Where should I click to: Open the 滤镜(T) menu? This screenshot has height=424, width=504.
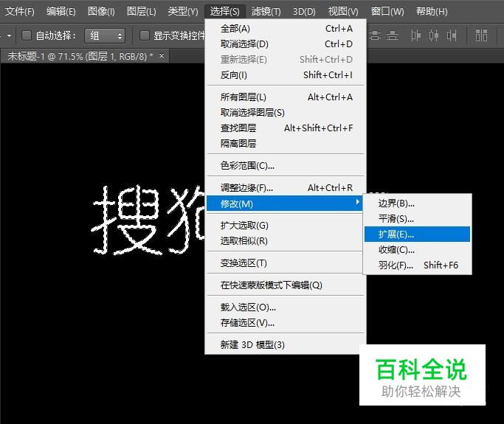266,12
